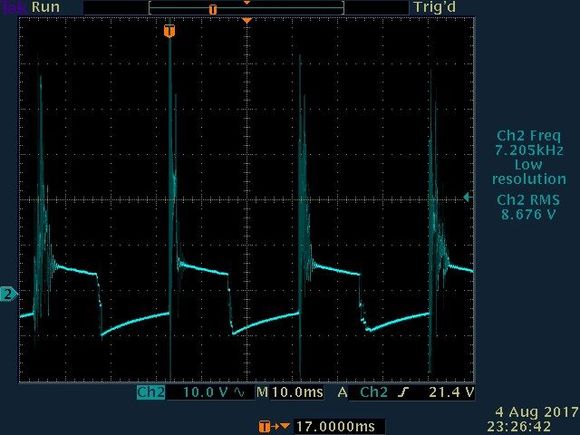Select the Trig'd trigger status text
Image resolution: width=580 pixels, height=435 pixels.
coord(435,7)
